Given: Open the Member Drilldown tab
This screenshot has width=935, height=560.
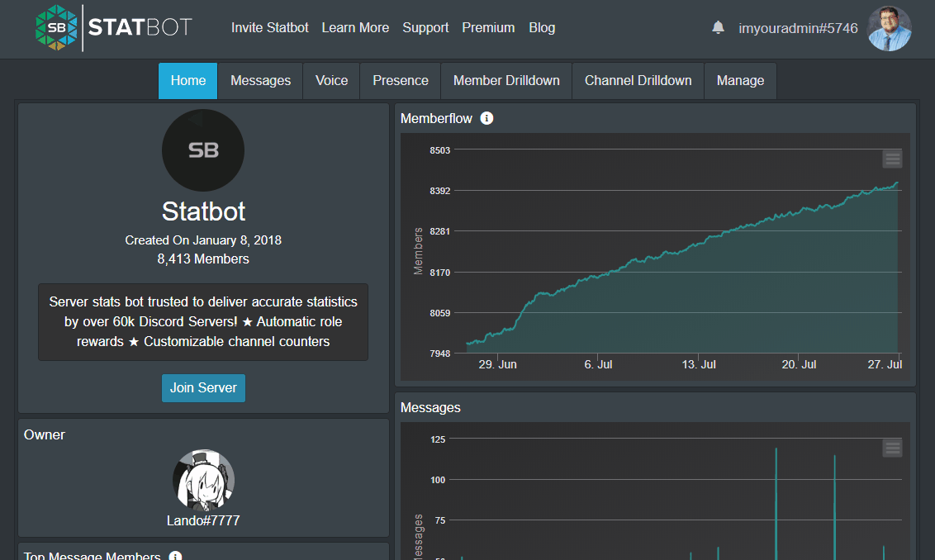Looking at the screenshot, I should (x=506, y=80).
